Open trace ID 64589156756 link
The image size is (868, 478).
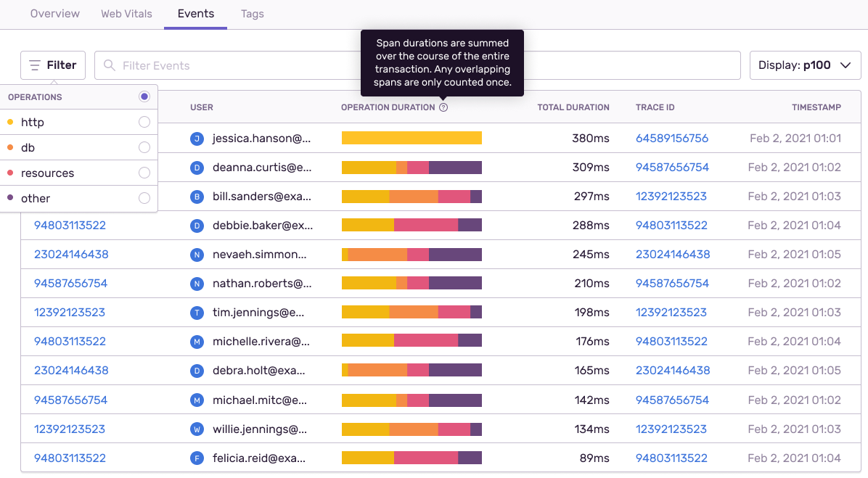[x=671, y=139]
